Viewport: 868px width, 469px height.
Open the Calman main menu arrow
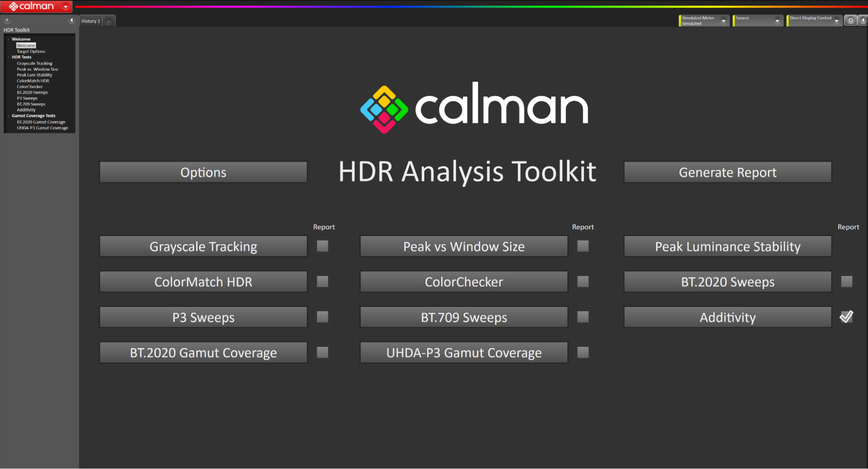click(66, 7)
